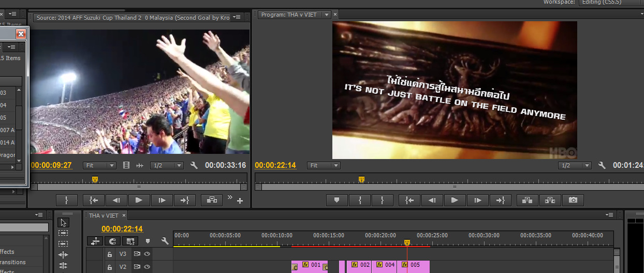Open Program monitor settings wrench
Screen dimensions: 644x273
(x=602, y=166)
